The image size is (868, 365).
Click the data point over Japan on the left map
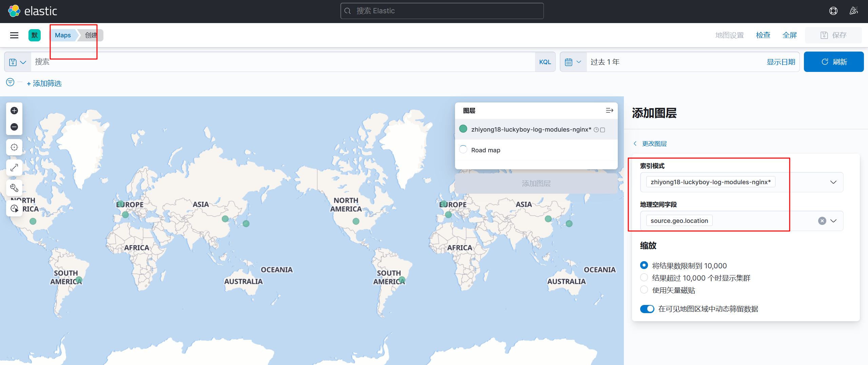point(246,224)
